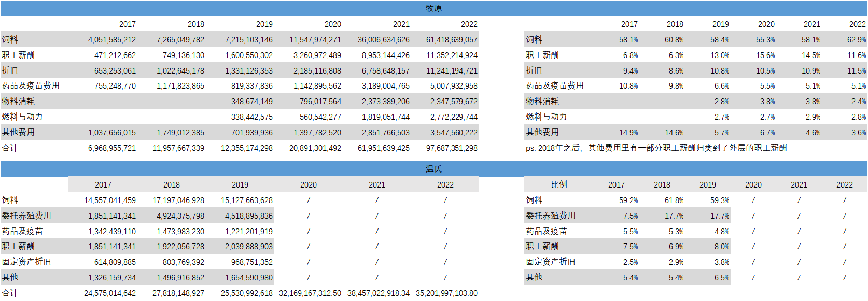868x301 pixels.
Task: Click the value 3,547,560,222
Action: pyautogui.click(x=454, y=133)
